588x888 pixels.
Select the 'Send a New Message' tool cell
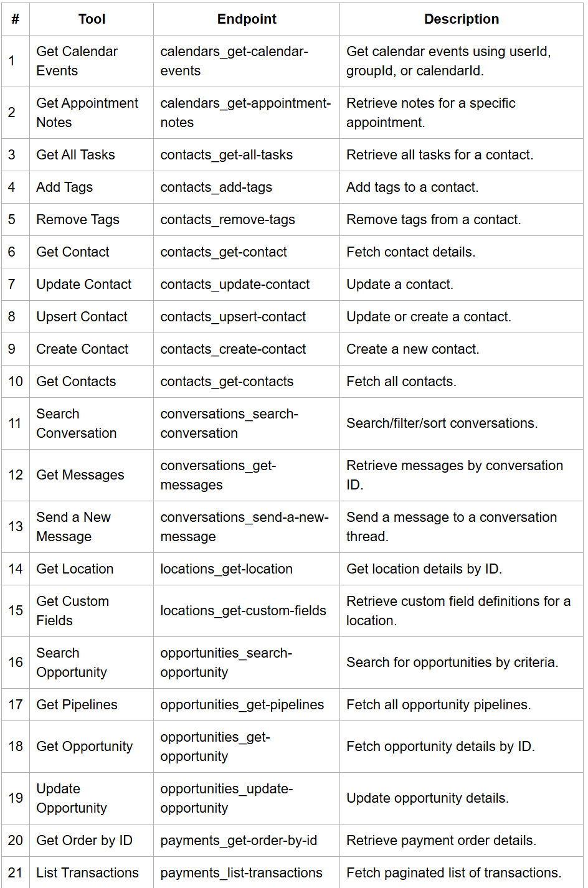tap(73, 527)
